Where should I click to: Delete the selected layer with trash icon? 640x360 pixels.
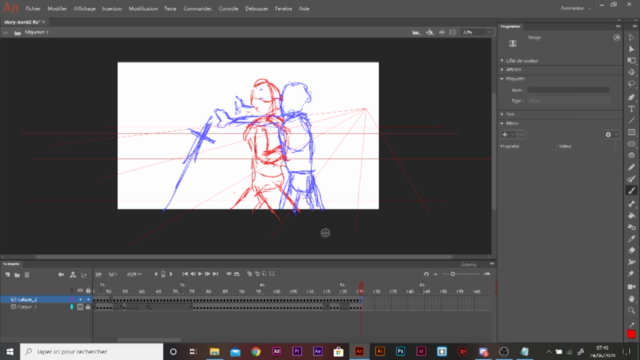(27, 275)
